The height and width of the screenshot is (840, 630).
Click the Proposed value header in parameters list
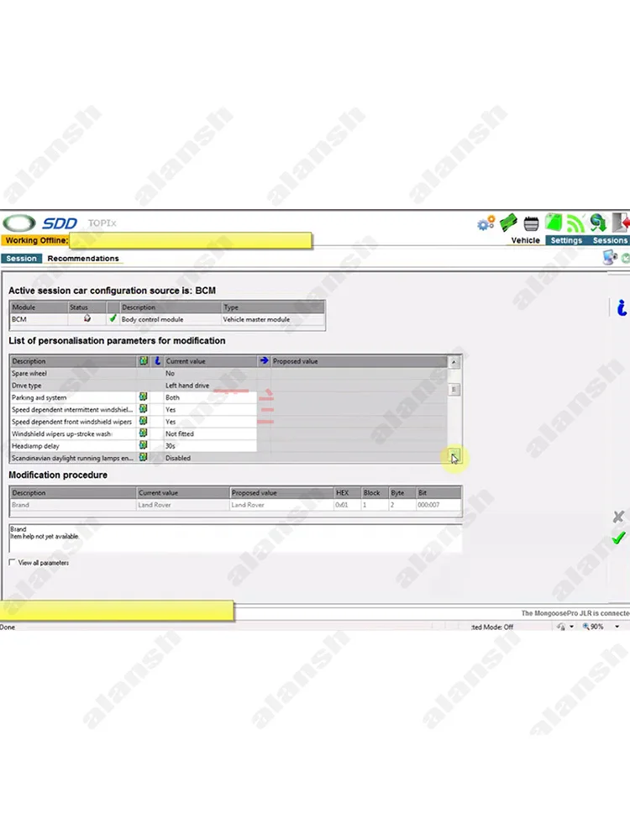tap(359, 361)
